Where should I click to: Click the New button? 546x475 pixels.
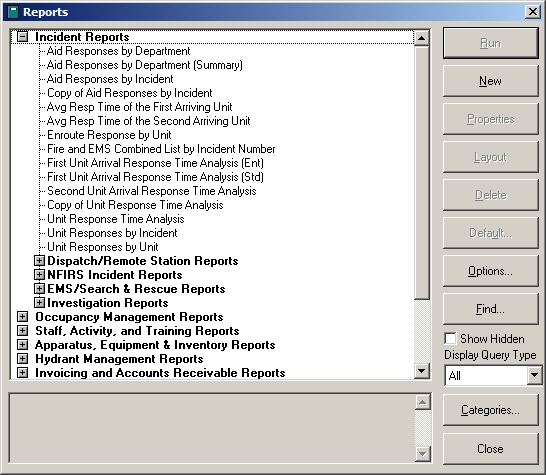click(x=491, y=81)
